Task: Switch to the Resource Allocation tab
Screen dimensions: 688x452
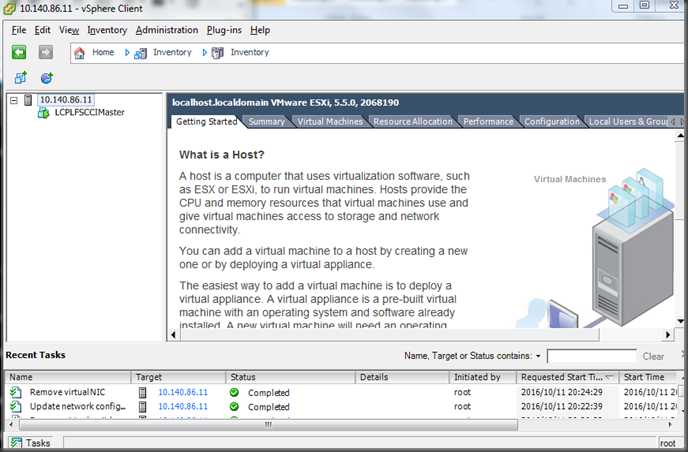Action: (413, 122)
